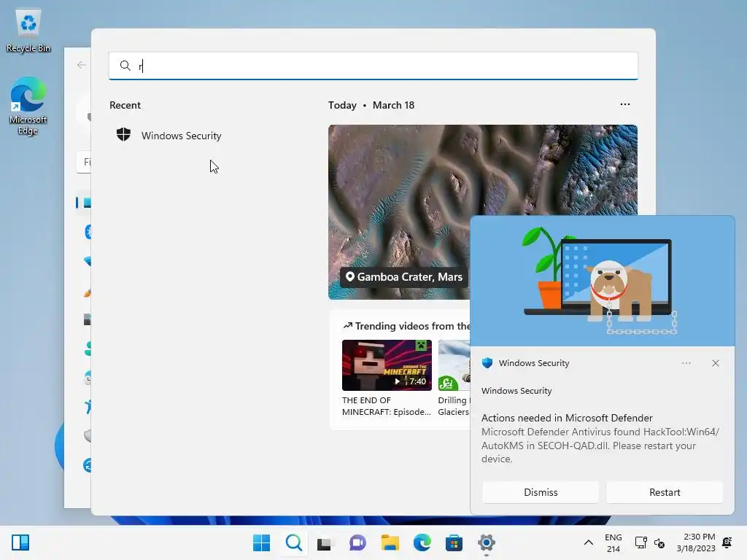Open Microsoft Edge desktop shortcut
This screenshot has height=560, width=747.
tap(28, 106)
